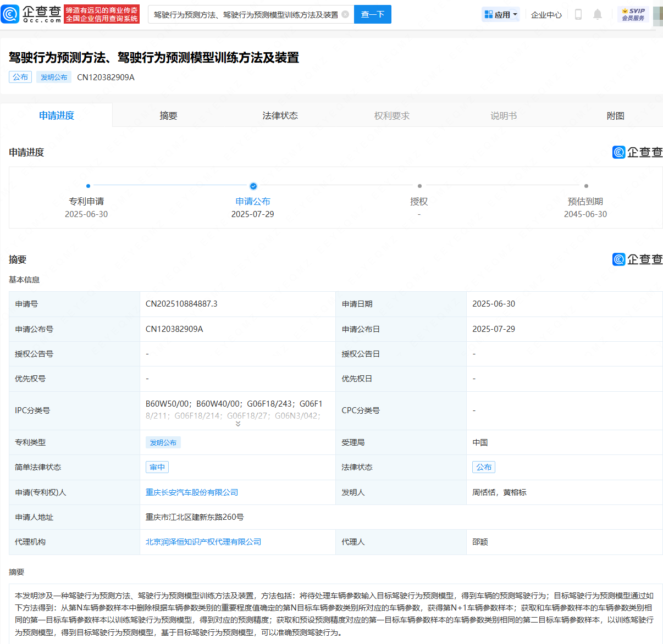Open the 说明书 tab
This screenshot has width=663, height=644.
point(504,115)
